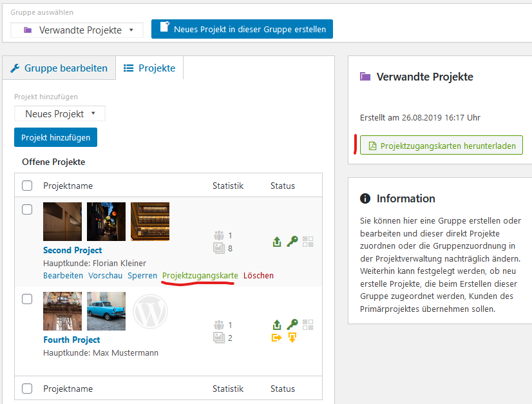Expand the 'Neues Projekt' dropdown
Screen dimensions: 532x404
(59, 113)
